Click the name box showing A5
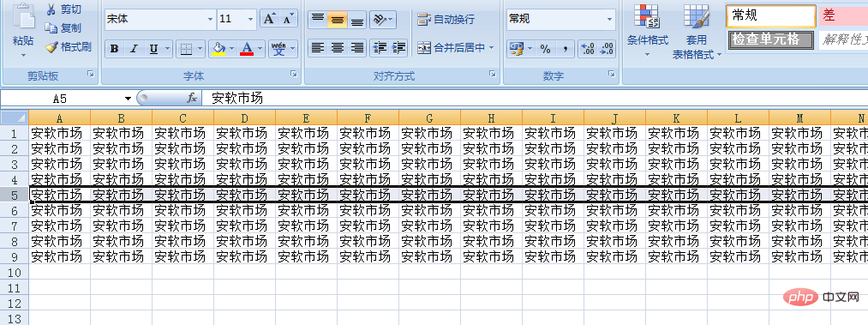 tap(61, 99)
